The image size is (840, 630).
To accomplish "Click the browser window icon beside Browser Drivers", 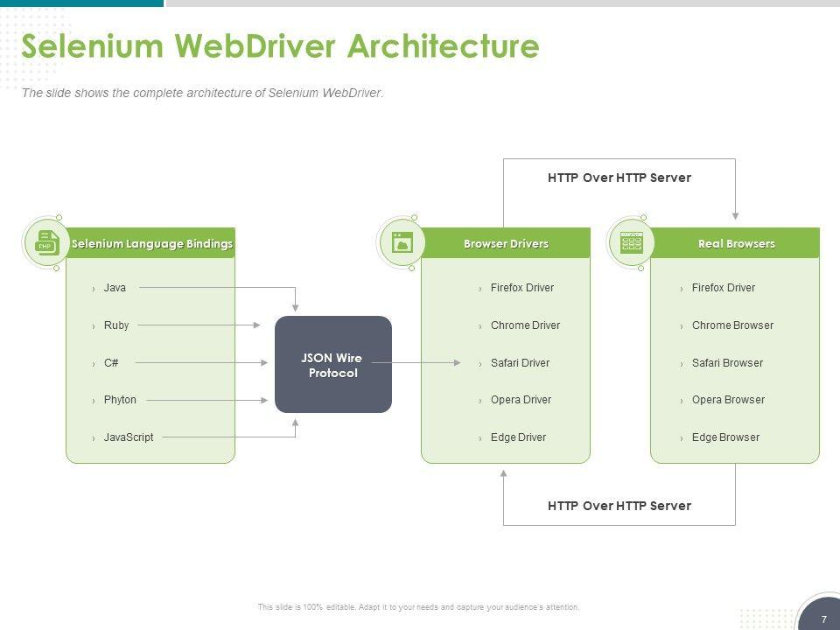I will tap(402, 242).
